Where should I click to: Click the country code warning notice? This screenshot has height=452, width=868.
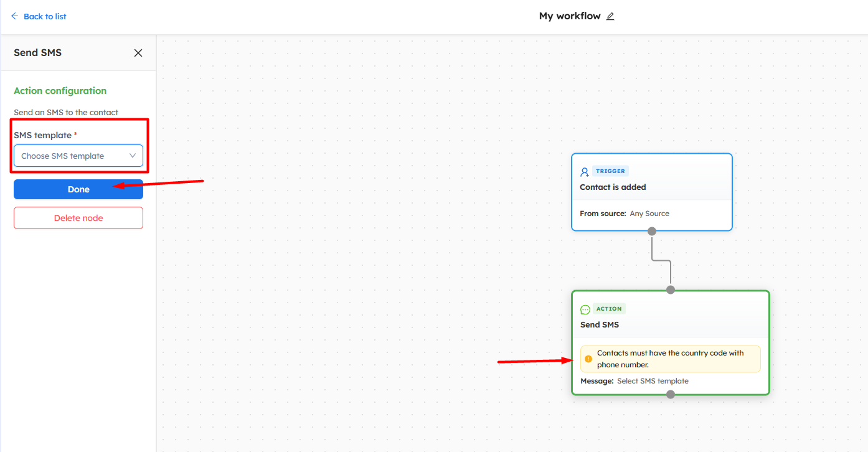click(671, 359)
